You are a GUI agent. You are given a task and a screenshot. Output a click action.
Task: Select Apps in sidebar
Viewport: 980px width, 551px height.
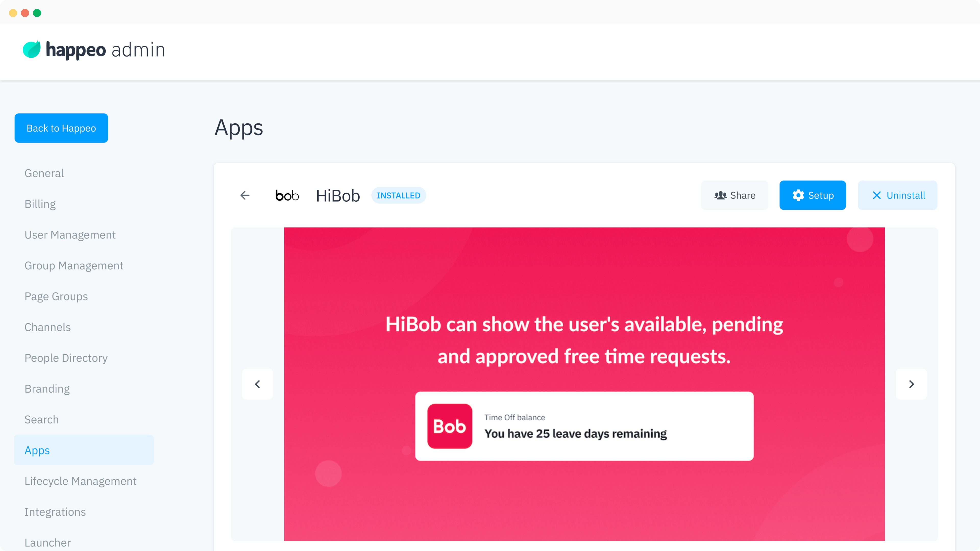pyautogui.click(x=84, y=450)
